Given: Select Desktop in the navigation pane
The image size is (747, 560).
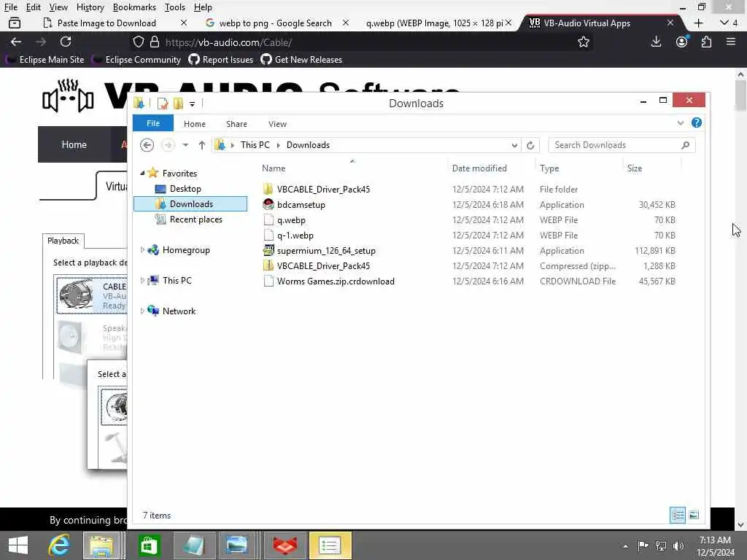Looking at the screenshot, I should (x=185, y=189).
